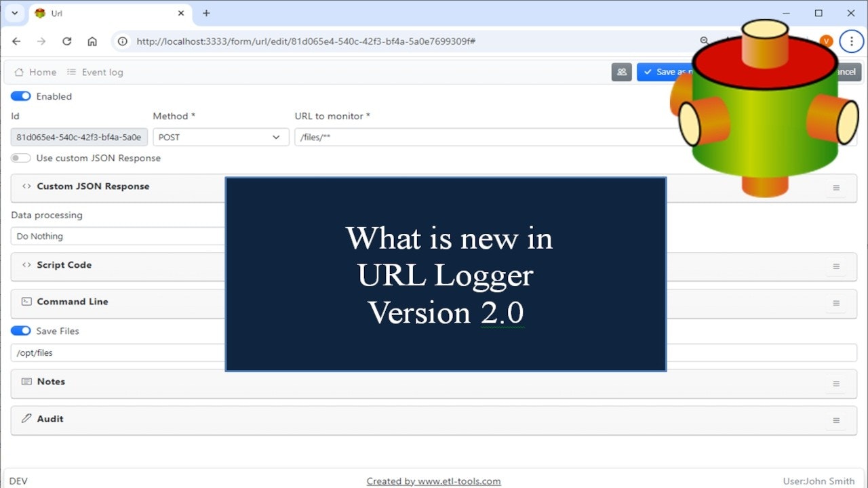Open Chrome three-dot menu
Image resolution: width=868 pixels, height=488 pixels.
(x=852, y=41)
